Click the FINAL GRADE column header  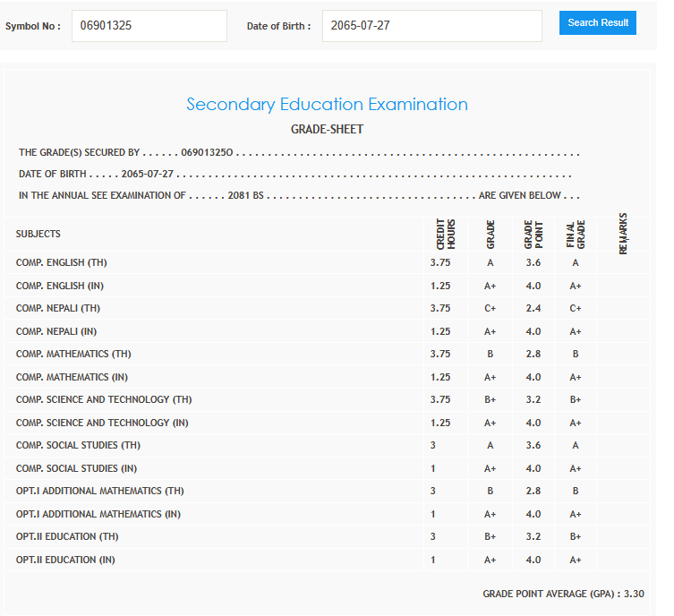[x=575, y=235]
